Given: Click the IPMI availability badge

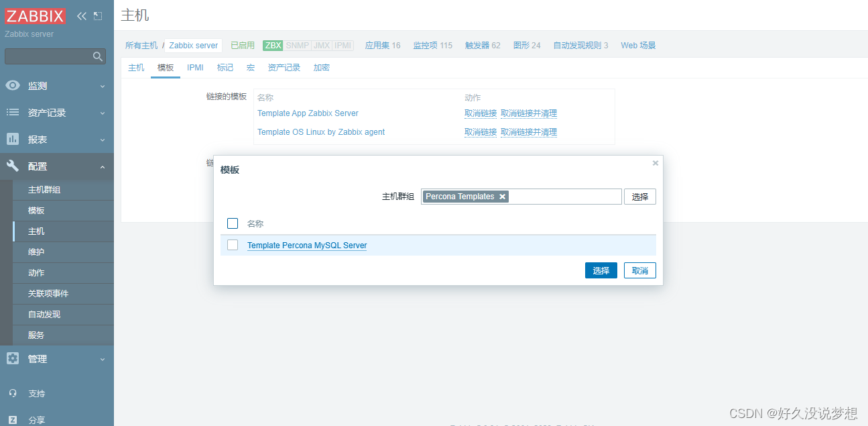Looking at the screenshot, I should tap(343, 46).
